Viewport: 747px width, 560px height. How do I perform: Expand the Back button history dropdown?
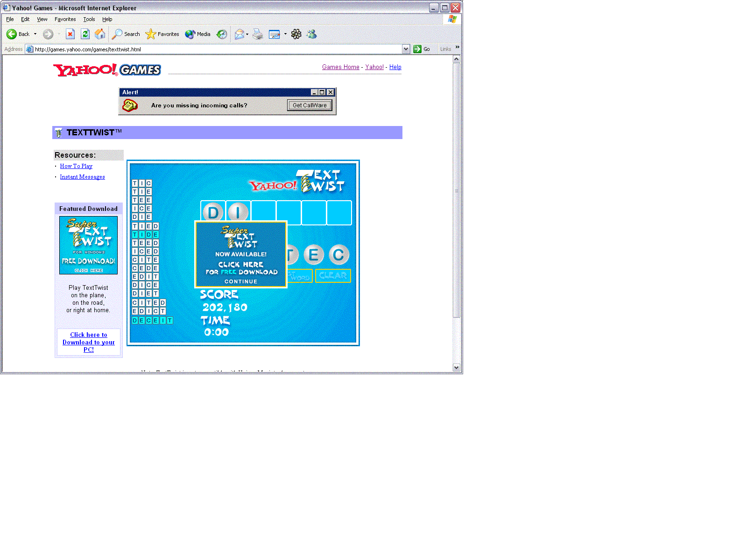click(x=35, y=34)
